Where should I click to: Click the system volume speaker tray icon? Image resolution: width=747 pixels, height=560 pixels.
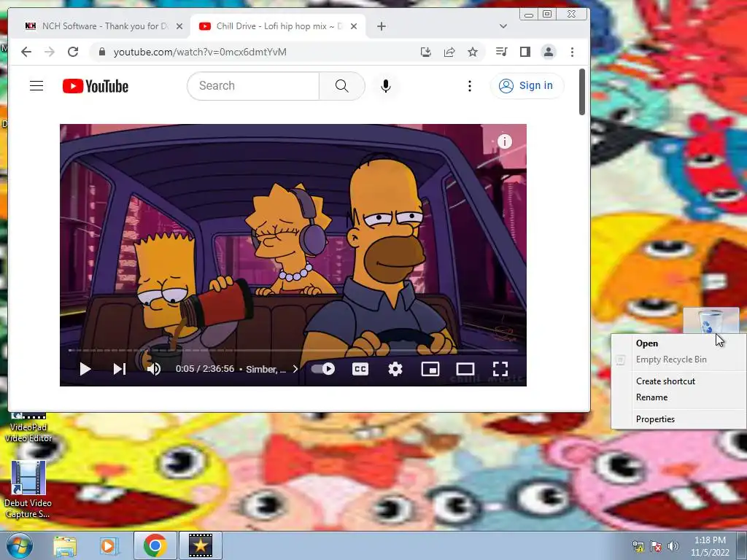click(673, 546)
